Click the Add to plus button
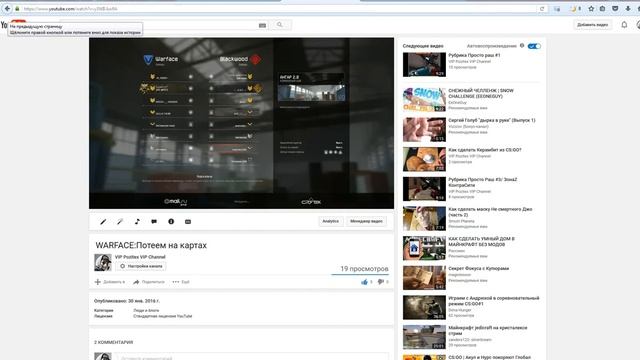The width and height of the screenshot is (640, 360). [x=110, y=282]
